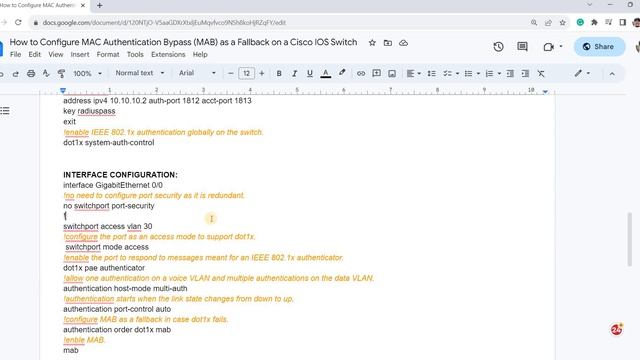The height and width of the screenshot is (360, 640).
Task: Activate the Paint format tool
Action: tap(61, 73)
